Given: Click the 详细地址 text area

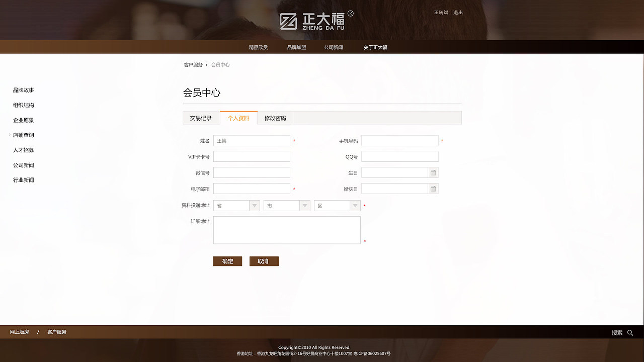Looking at the screenshot, I should 287,230.
